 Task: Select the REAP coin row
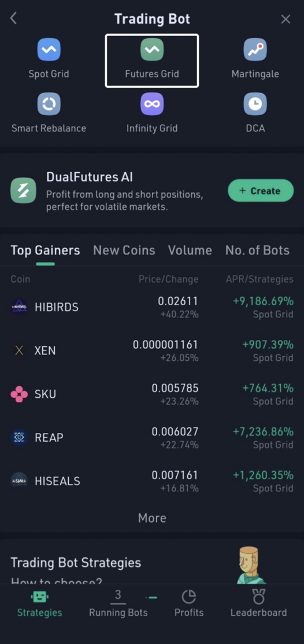[x=152, y=438]
